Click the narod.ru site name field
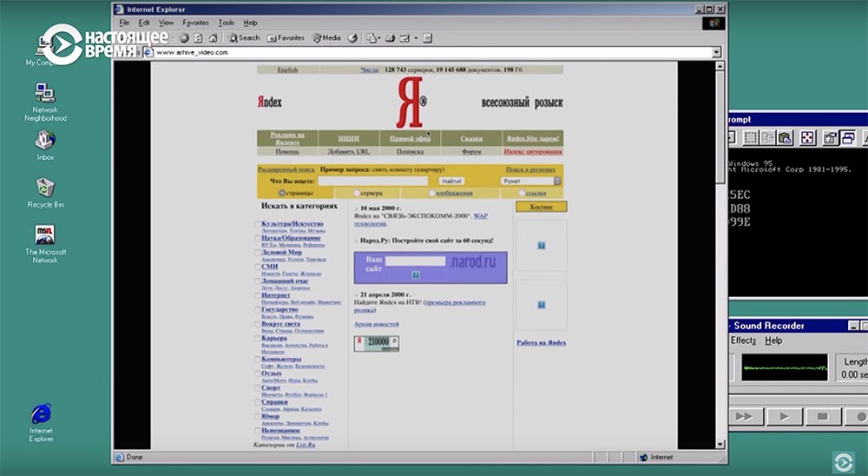 pyautogui.click(x=415, y=261)
